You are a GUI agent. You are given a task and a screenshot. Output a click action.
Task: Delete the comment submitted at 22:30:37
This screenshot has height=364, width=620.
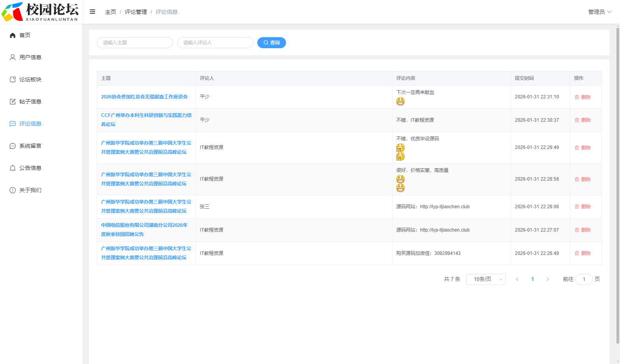[583, 120]
